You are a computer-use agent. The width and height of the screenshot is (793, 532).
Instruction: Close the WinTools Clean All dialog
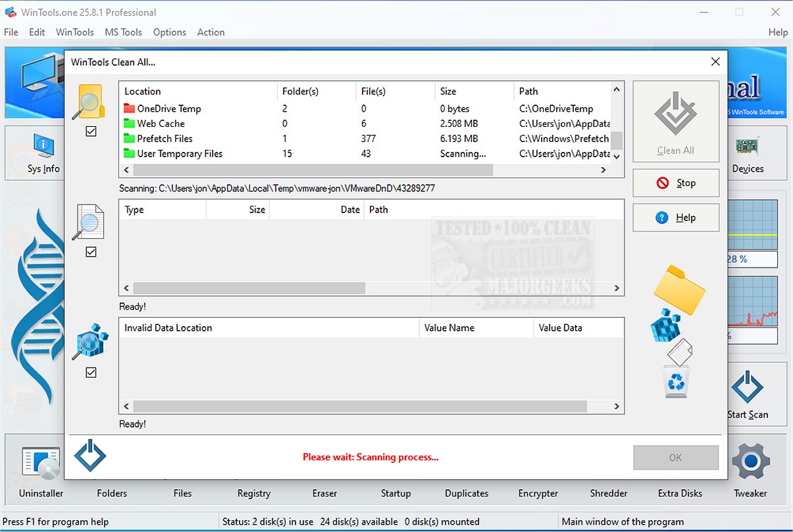coord(715,62)
